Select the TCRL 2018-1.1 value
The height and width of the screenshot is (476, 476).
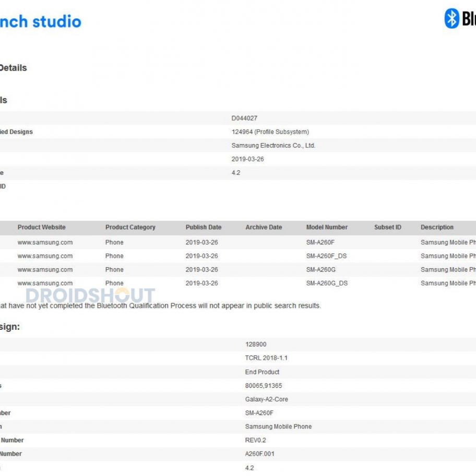266,358
